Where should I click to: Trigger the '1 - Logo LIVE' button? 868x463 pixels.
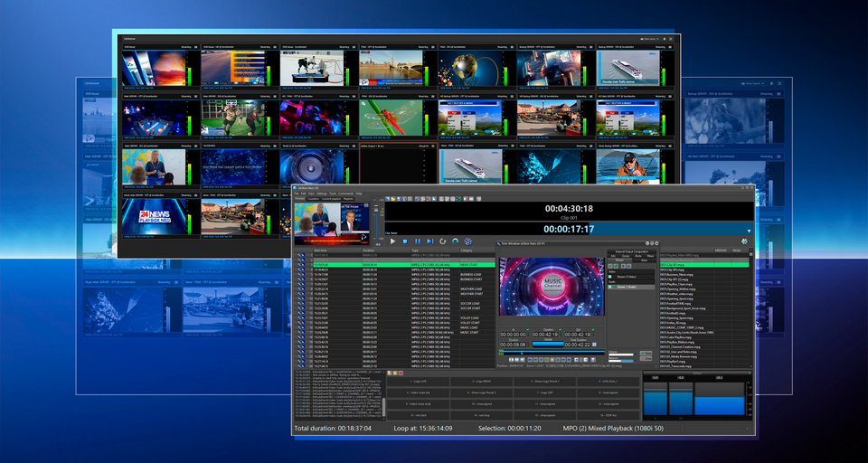(x=418, y=383)
